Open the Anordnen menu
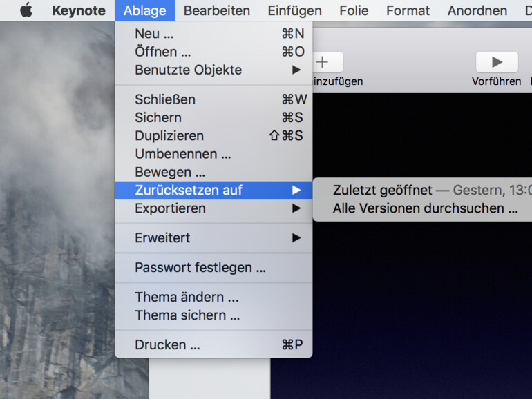Viewport: 532px width, 399px height. pyautogui.click(x=477, y=10)
